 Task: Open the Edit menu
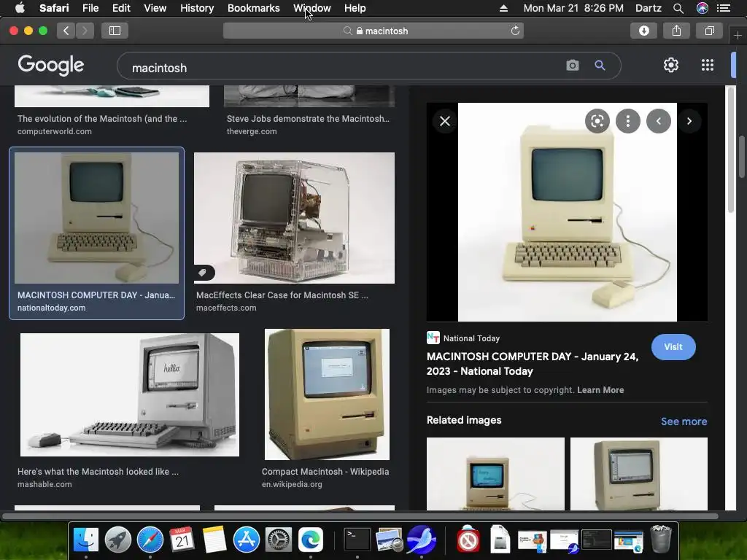pos(121,8)
